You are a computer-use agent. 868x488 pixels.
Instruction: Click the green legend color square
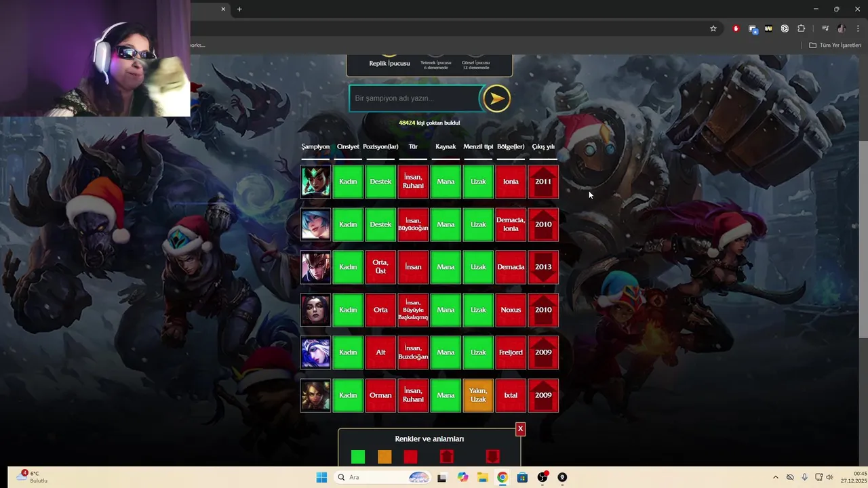click(358, 457)
